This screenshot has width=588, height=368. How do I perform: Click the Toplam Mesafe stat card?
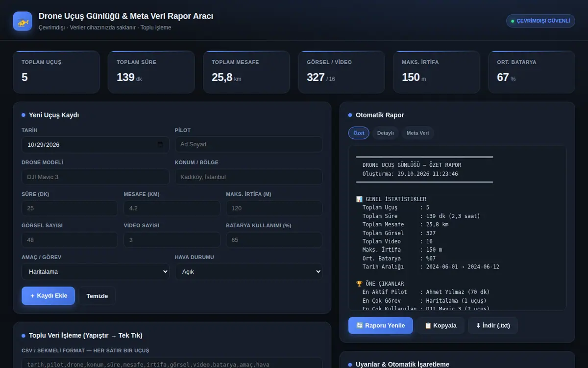tap(246, 72)
